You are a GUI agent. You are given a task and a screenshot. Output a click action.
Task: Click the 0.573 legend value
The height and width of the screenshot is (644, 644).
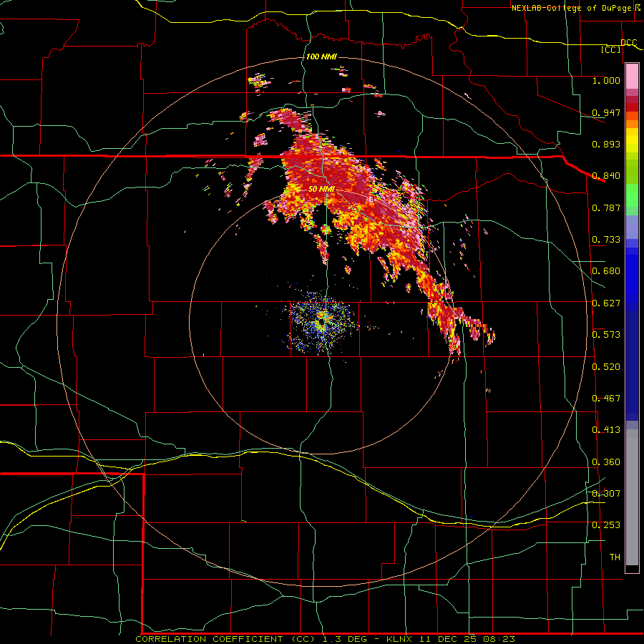pyautogui.click(x=606, y=335)
